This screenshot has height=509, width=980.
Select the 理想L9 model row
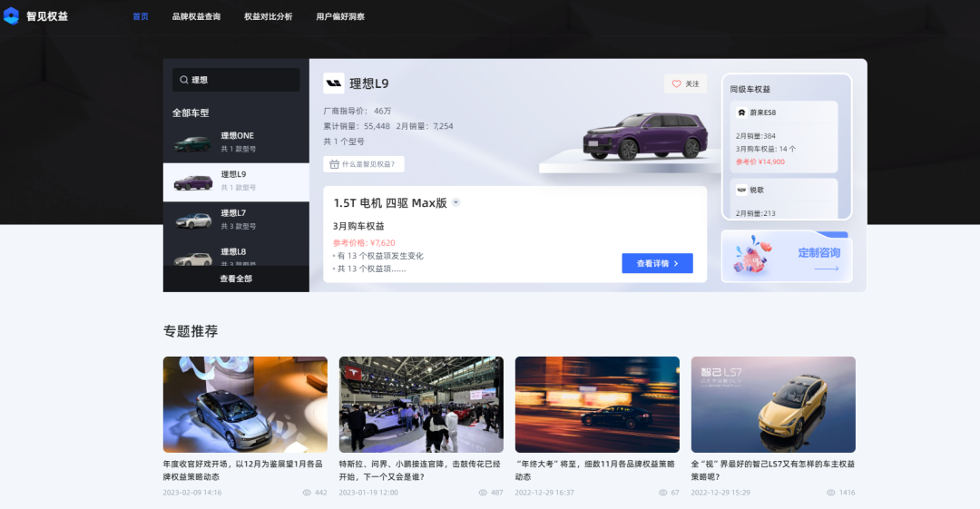pos(236,182)
